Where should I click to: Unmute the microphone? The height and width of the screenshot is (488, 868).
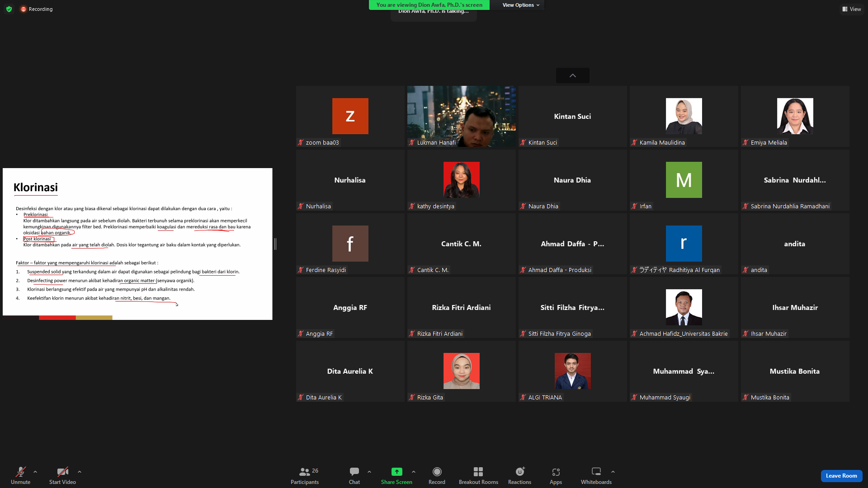tap(21, 475)
